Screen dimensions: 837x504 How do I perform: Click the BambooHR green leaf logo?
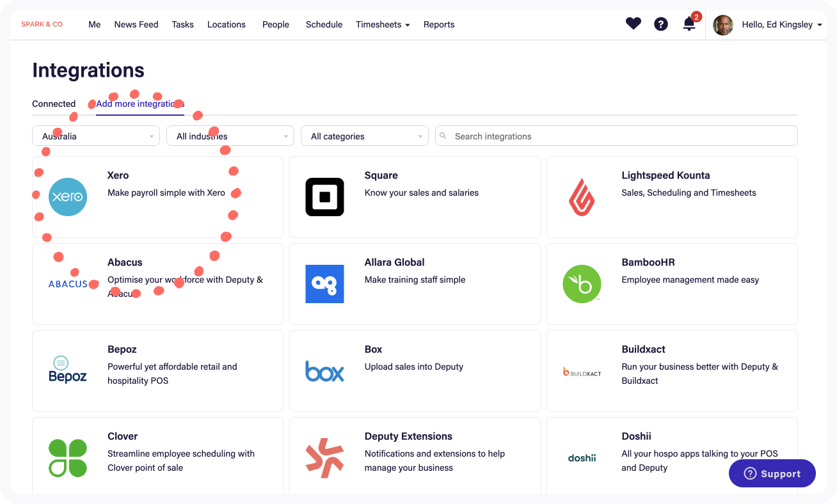(x=582, y=284)
